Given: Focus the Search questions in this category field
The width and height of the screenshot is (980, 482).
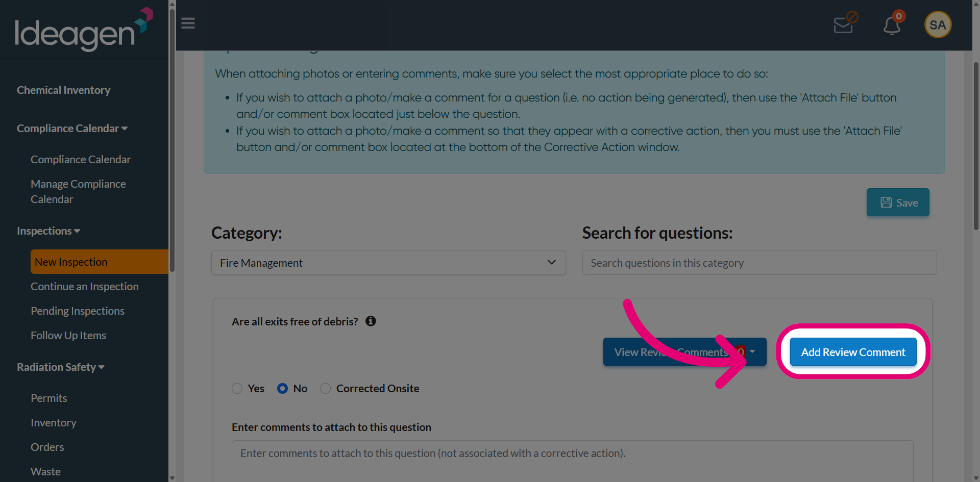Looking at the screenshot, I should point(759,263).
